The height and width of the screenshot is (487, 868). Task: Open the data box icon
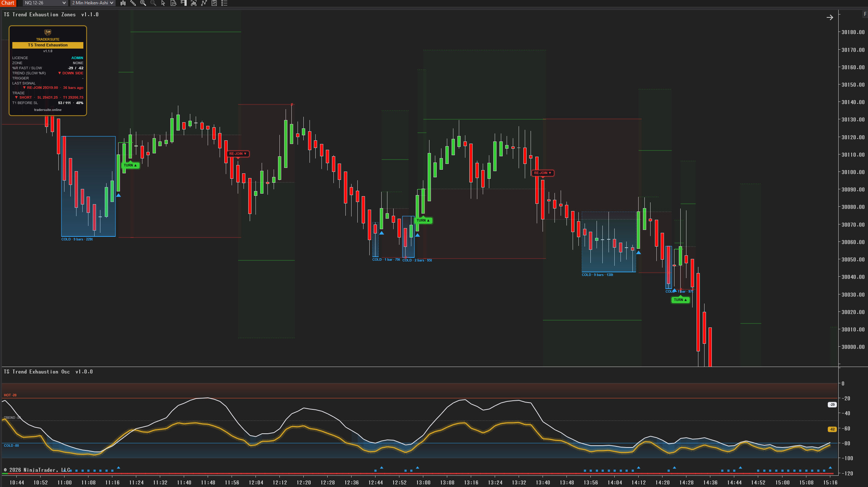pos(173,3)
